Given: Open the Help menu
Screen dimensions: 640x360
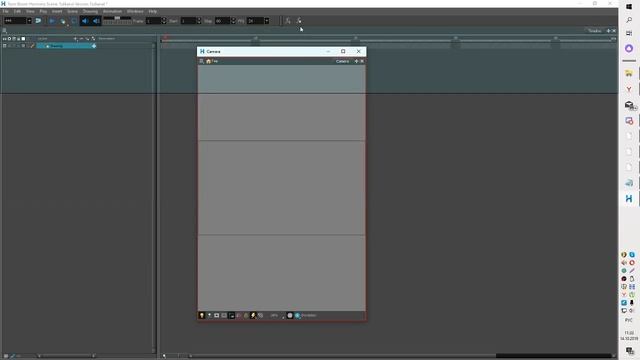Looking at the screenshot, I should click(153, 11).
